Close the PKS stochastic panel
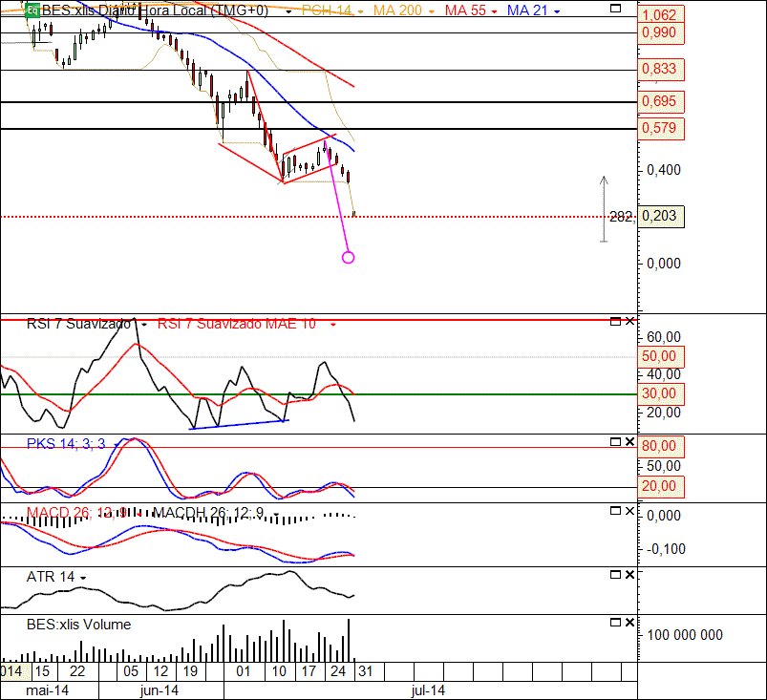This screenshot has width=767, height=700. [x=630, y=442]
